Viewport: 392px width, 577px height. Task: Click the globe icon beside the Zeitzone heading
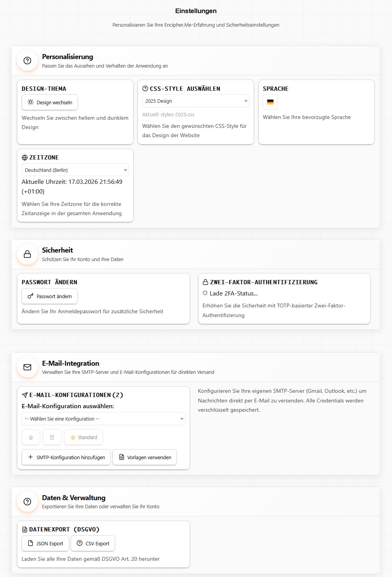click(x=25, y=157)
